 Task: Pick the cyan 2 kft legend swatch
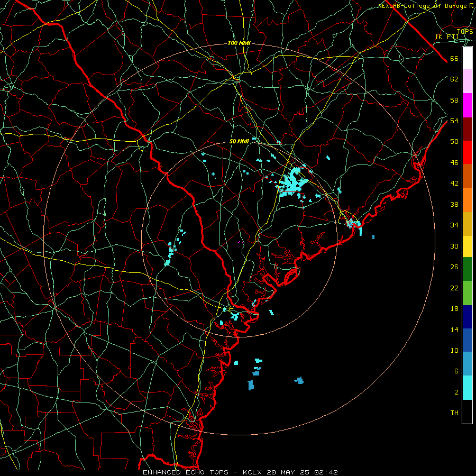467,388
